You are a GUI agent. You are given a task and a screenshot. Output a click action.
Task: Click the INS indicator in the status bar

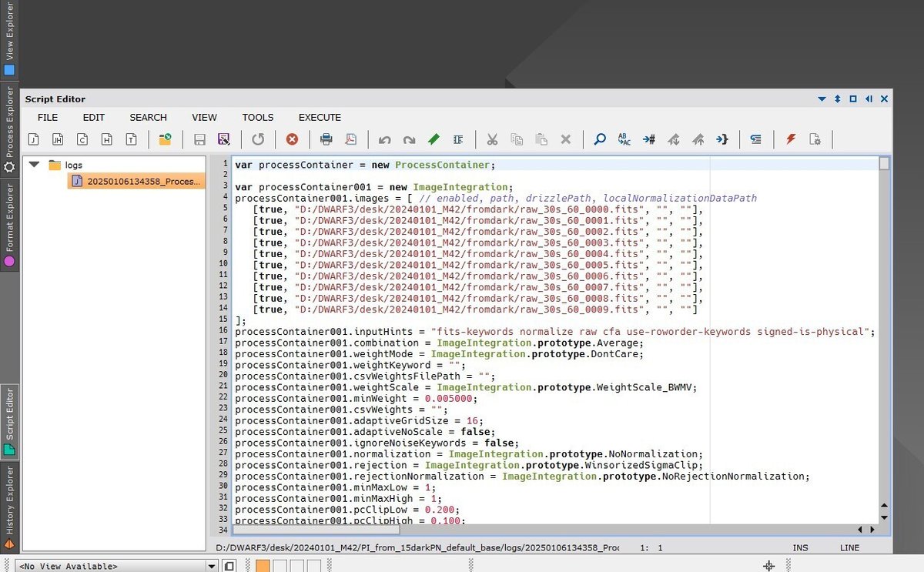800,547
